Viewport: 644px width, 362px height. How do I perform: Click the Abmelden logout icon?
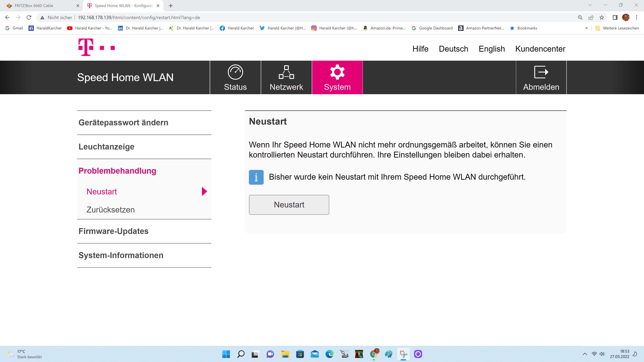coord(541,72)
